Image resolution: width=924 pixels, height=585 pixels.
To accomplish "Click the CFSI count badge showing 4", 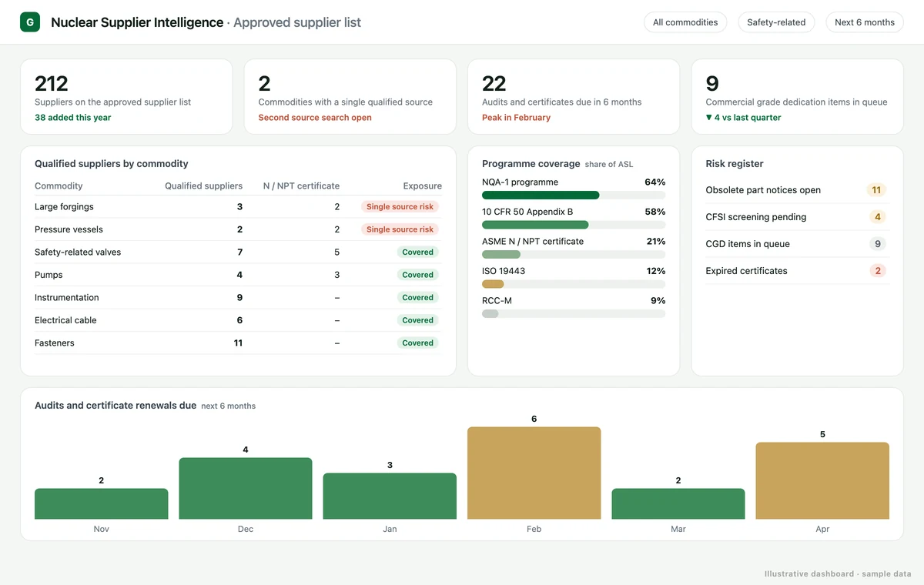I will click(x=878, y=217).
